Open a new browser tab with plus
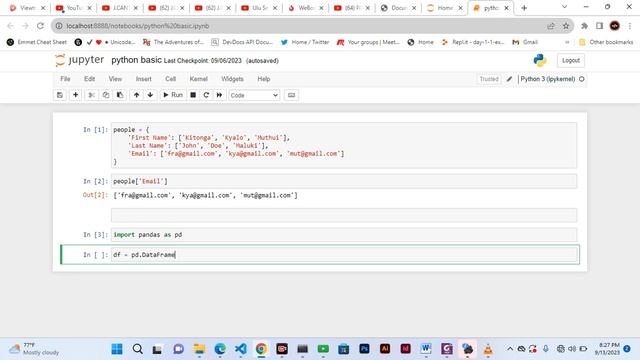The width and height of the screenshot is (640, 360). [x=524, y=8]
